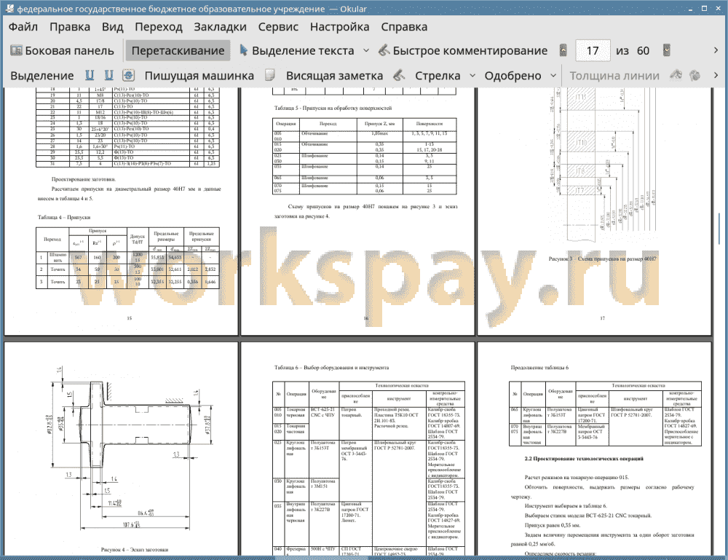Toggle Быстрое комментирование annotation mode
Image resolution: width=728 pixels, height=560 pixels.
pos(463,51)
